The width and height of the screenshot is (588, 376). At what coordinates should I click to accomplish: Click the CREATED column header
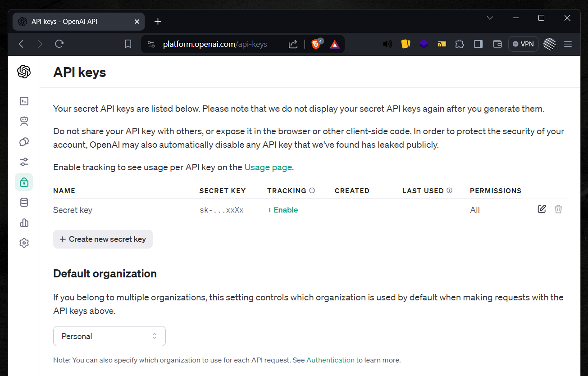click(x=352, y=190)
